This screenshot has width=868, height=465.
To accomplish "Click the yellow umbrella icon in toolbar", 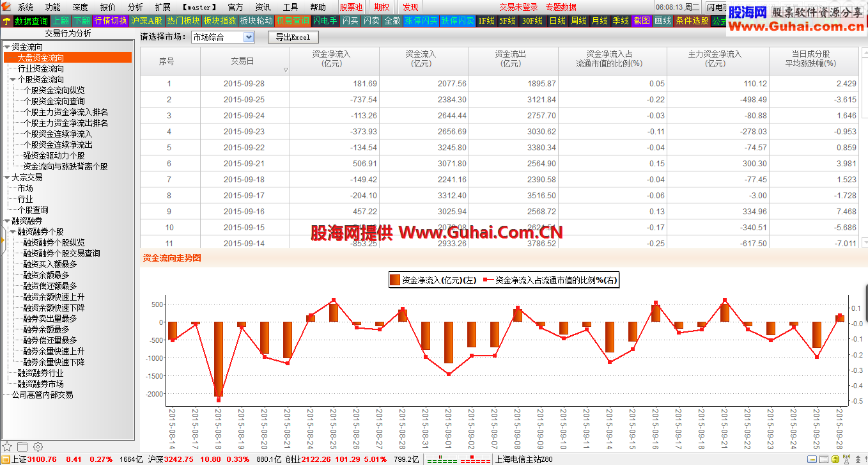I will pos(6,20).
